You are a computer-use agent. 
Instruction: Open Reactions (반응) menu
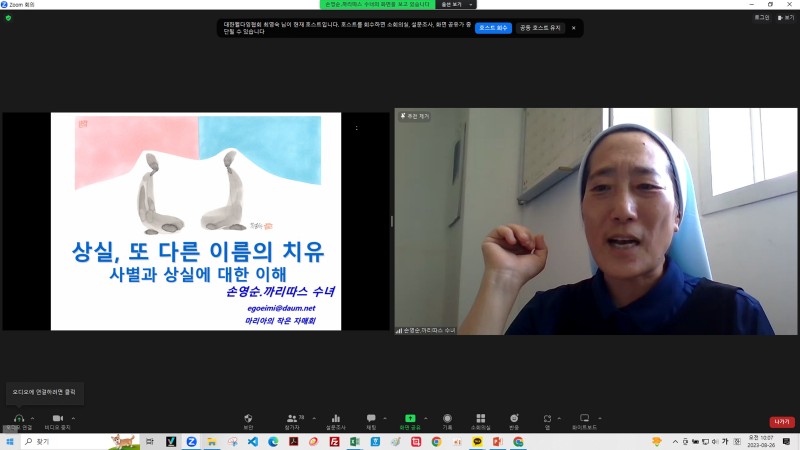[x=514, y=418]
